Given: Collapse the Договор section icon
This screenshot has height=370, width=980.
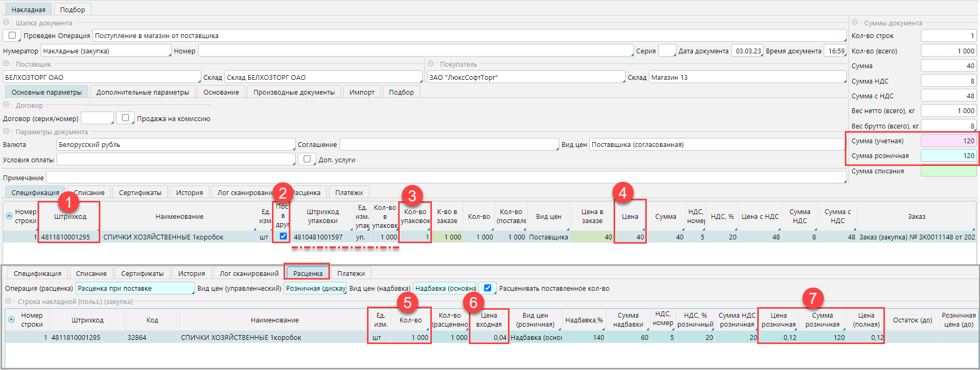Looking at the screenshot, I should click(x=6, y=105).
